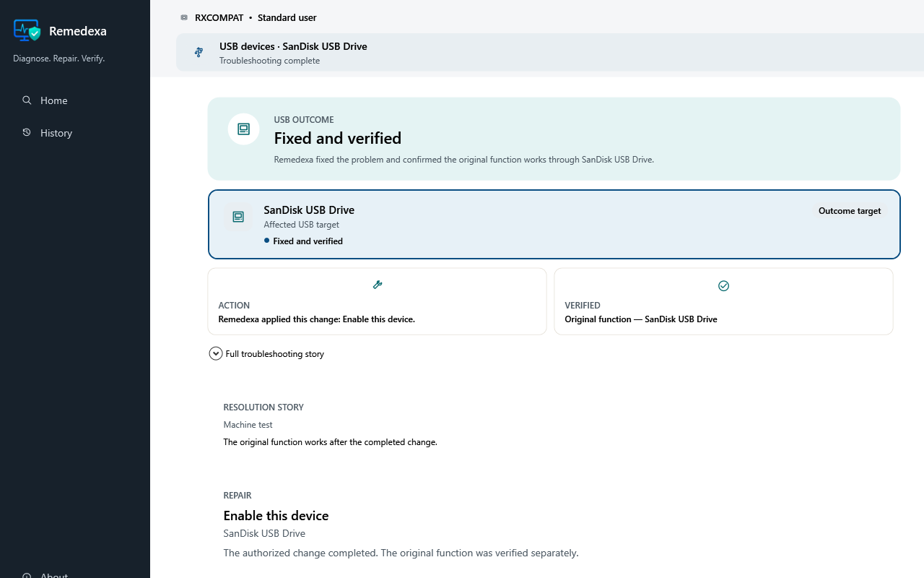This screenshot has width=924, height=578.
Task: Click the USB outcome device icon
Action: (243, 129)
